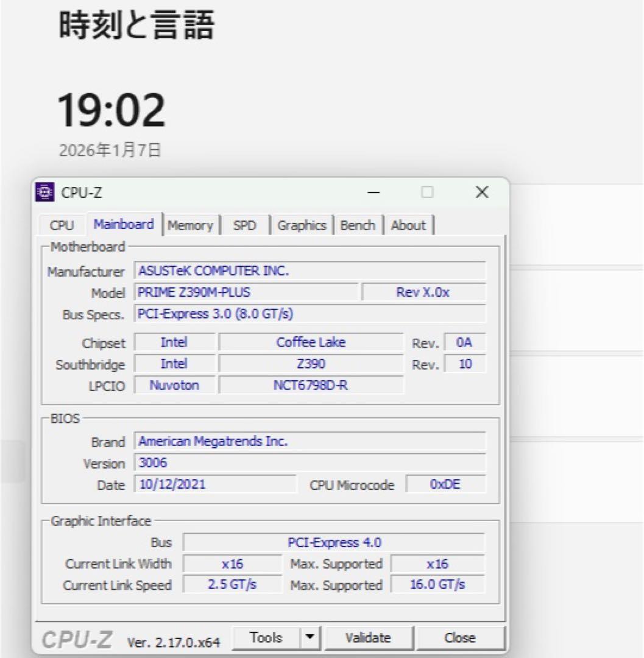Select the BIOS version 3006 field
Image resolution: width=644 pixels, height=658 pixels.
pos(310,462)
